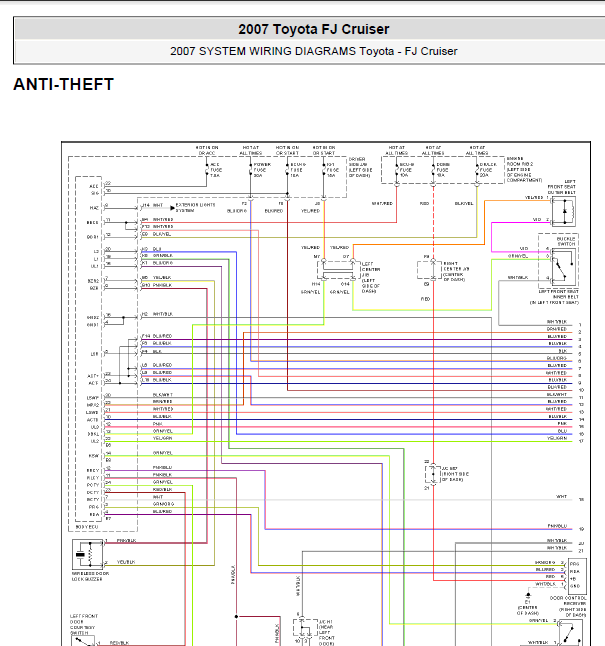Click the BLK/YEL wire label below D/R LCK fuse

point(464,204)
